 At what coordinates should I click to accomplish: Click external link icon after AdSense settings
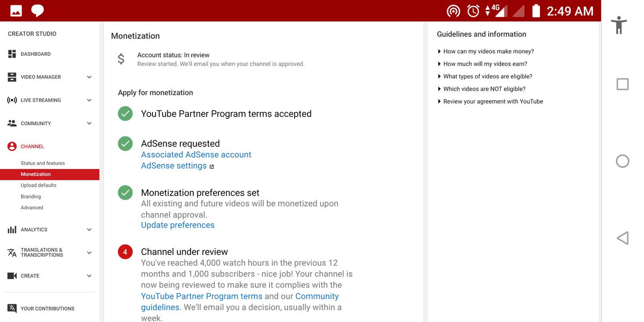click(x=211, y=166)
